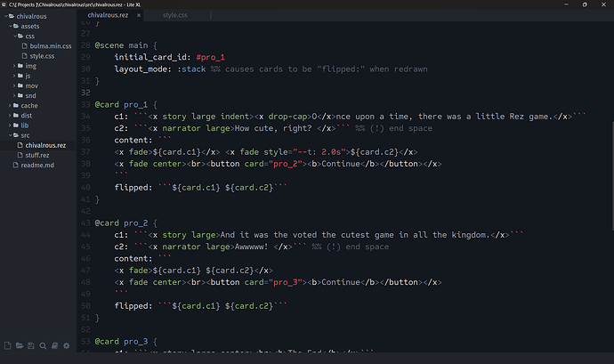This screenshot has height=364, width=614.
Task: Click the stuff.rez file icon
Action: pos(20,155)
